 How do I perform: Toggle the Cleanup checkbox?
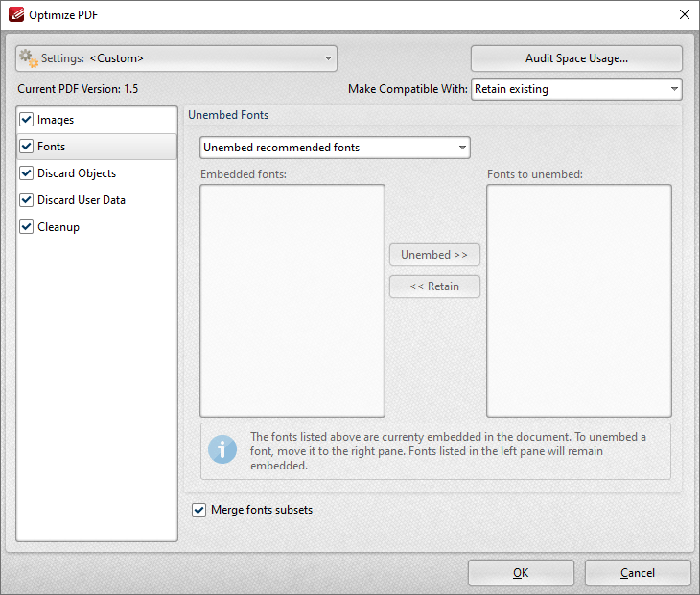pos(27,227)
